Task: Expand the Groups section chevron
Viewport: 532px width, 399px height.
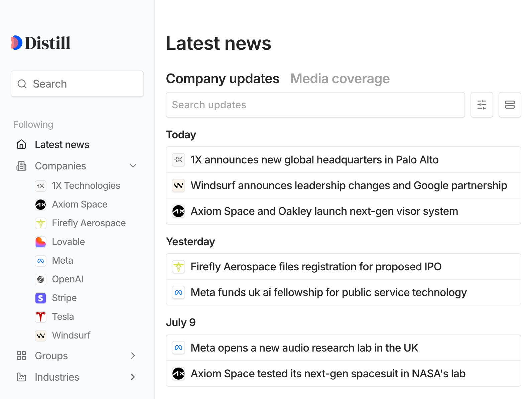Action: tap(133, 356)
